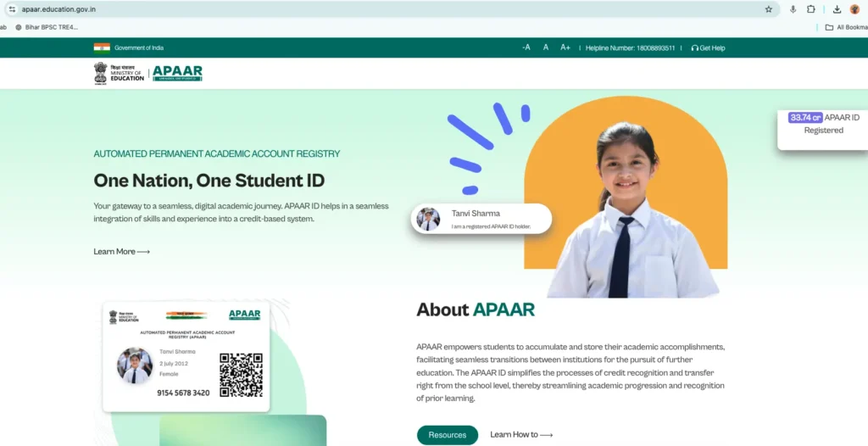This screenshot has height=446, width=868.
Task: Click ID number 9154 5678 3420
Action: point(183,393)
